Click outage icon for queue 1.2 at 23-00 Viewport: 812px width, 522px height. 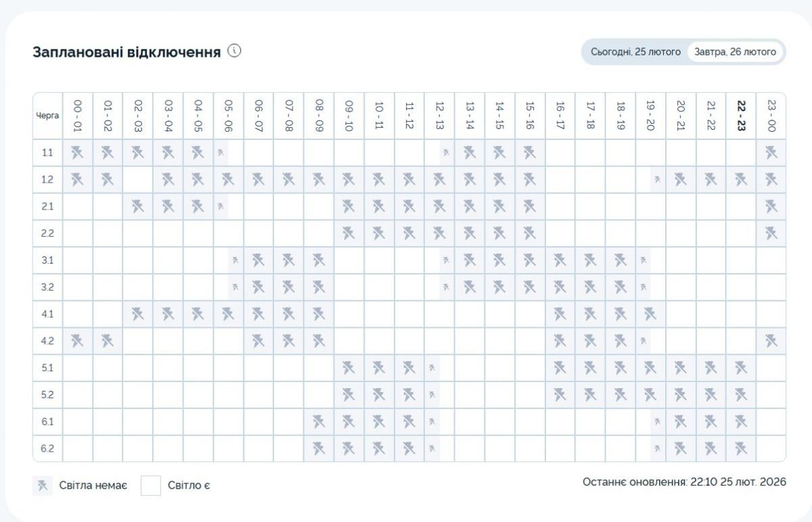click(x=771, y=179)
